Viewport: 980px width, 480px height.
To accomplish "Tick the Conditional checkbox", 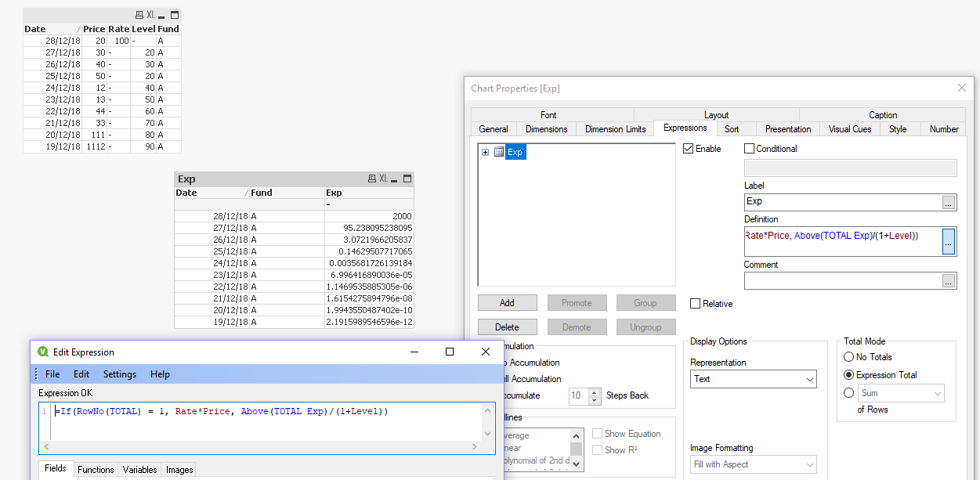I will (749, 149).
